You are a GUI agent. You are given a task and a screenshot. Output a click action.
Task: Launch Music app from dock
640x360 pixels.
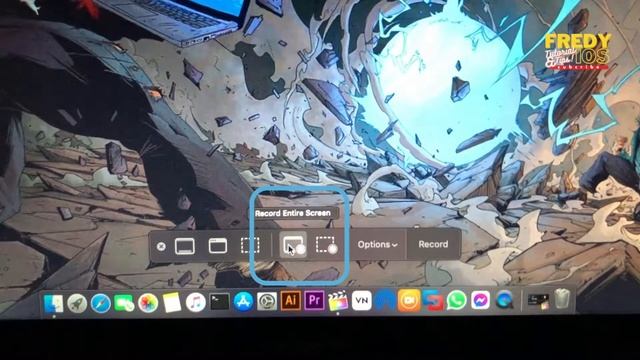pos(196,303)
